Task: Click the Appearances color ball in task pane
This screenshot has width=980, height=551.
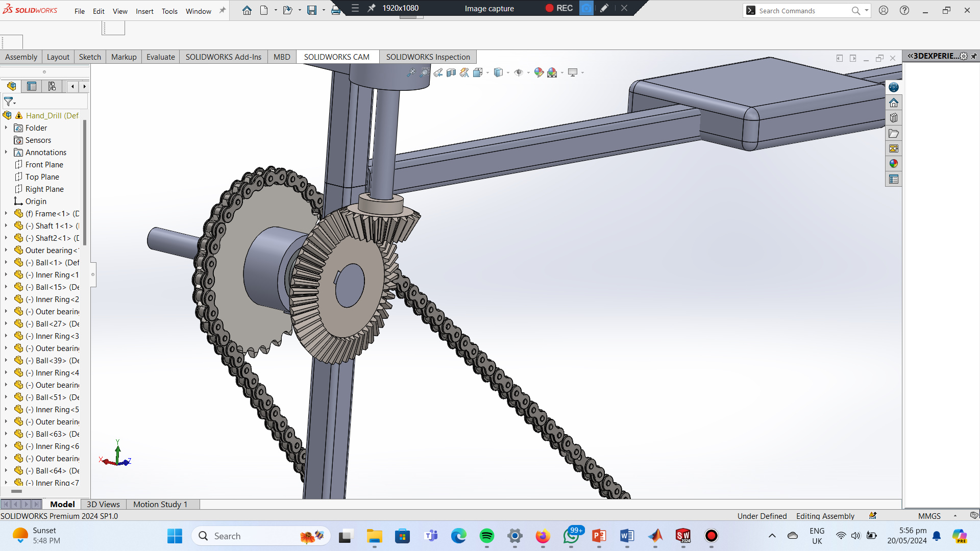Action: (x=893, y=164)
